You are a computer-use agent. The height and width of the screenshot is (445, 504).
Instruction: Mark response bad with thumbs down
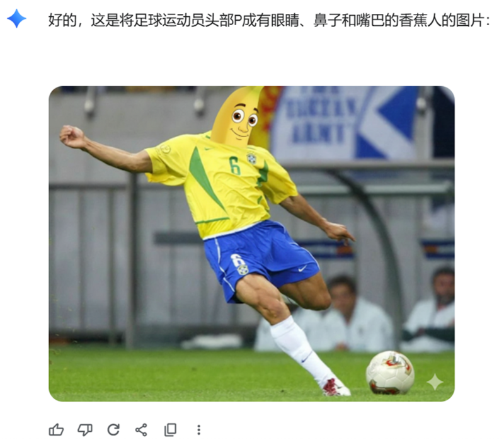coord(85,430)
